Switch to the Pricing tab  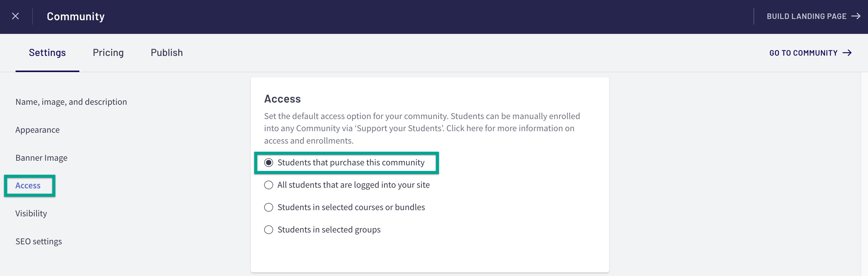click(108, 53)
